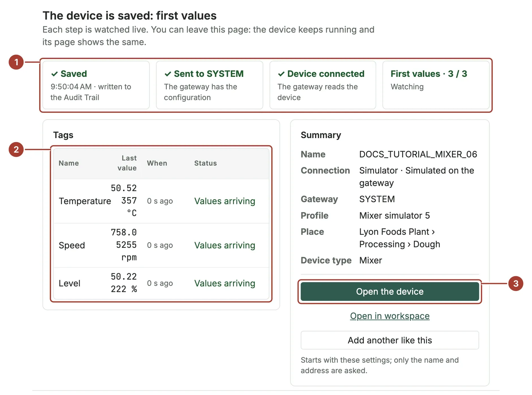Select the Saved step card checkmark

point(54,74)
